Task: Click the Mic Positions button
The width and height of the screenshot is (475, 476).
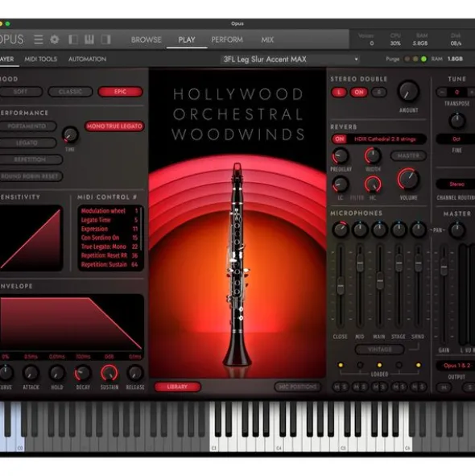Action: (298, 387)
